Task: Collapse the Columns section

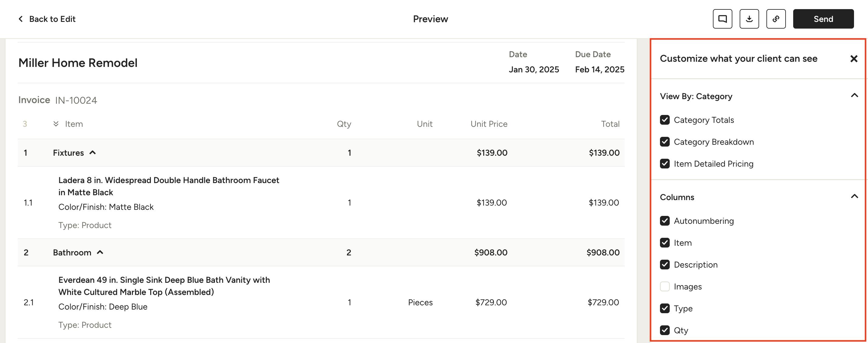Action: [x=854, y=196]
